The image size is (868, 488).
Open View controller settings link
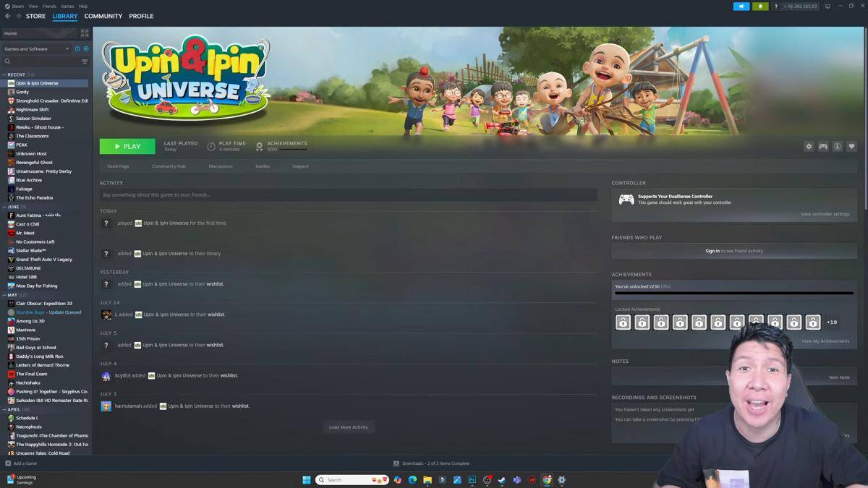tap(825, 214)
